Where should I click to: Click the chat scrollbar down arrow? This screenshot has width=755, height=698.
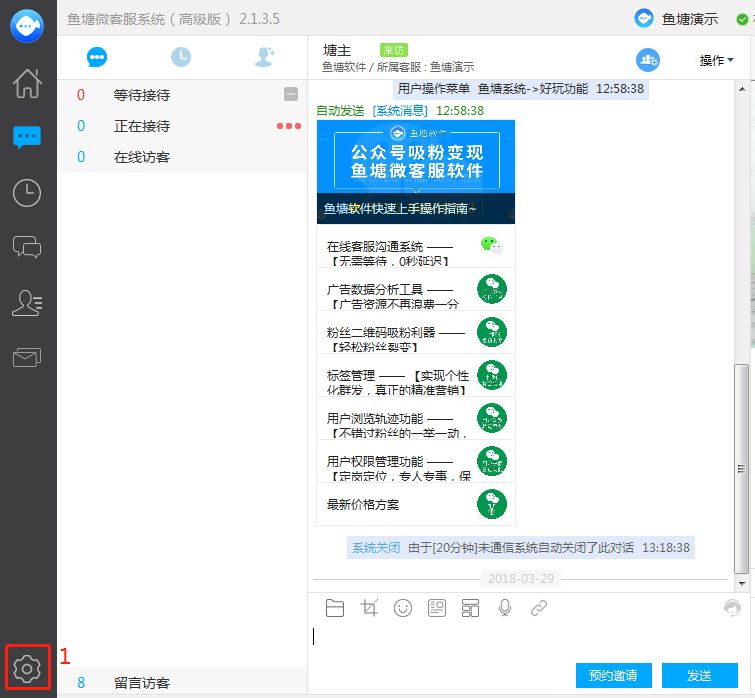click(x=742, y=583)
